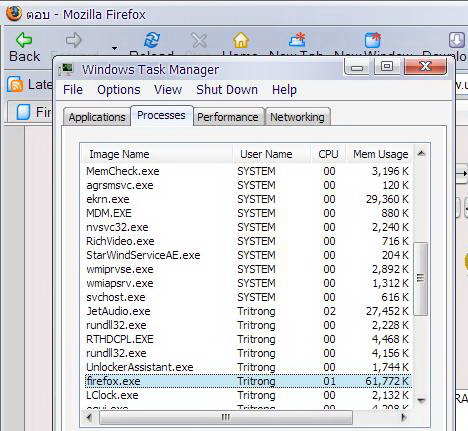Sort by Mem Usage column header
Screen dimensions: 468x431
pos(380,154)
